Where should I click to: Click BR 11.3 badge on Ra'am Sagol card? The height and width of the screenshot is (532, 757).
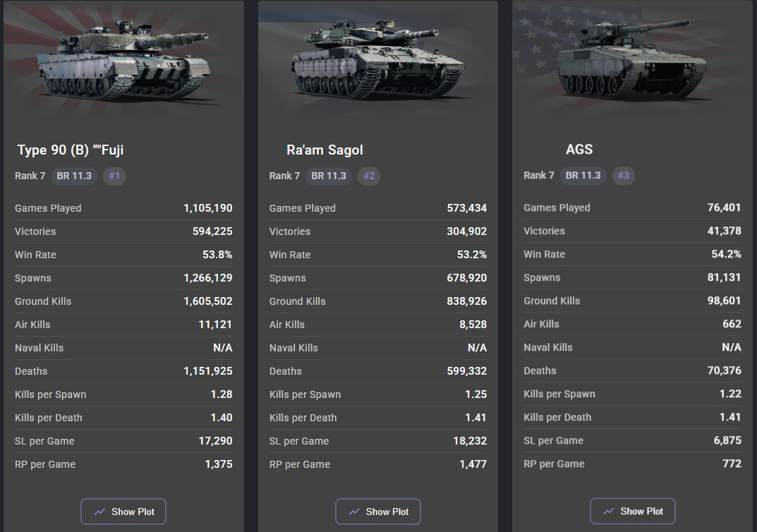[x=328, y=176]
